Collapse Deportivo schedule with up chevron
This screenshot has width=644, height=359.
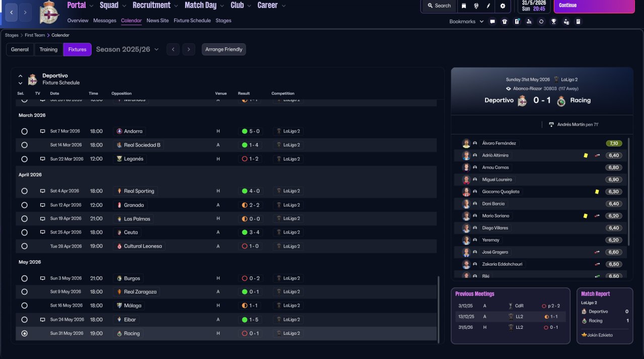tap(21, 76)
